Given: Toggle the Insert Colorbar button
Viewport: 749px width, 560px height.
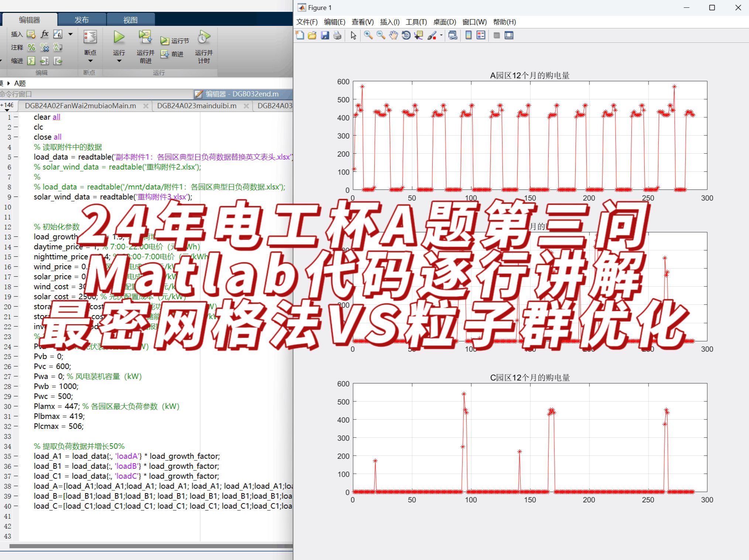Looking at the screenshot, I should tap(468, 35).
